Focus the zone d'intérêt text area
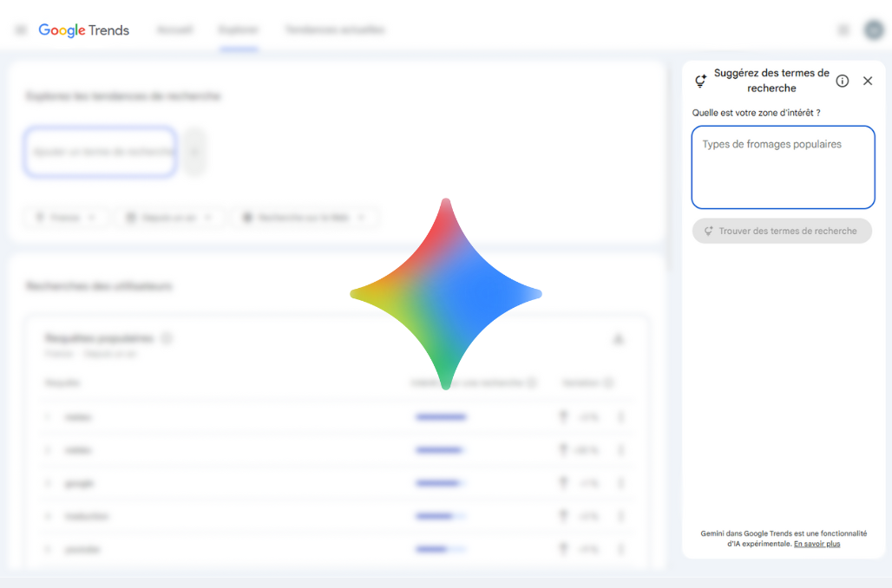The height and width of the screenshot is (588, 892). coord(783,167)
